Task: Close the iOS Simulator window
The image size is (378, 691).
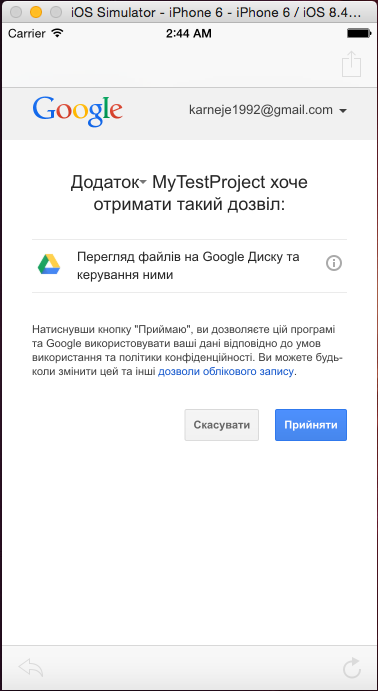Action: (x=16, y=12)
